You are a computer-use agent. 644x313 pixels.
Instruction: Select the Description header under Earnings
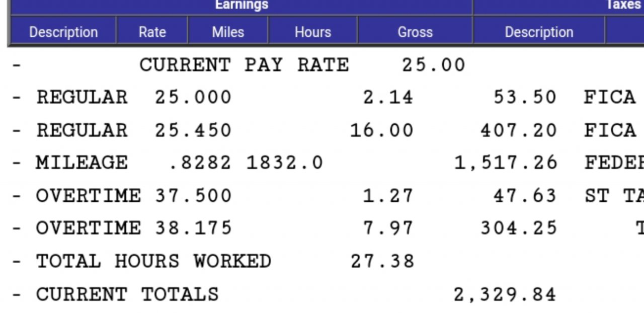[x=63, y=32]
